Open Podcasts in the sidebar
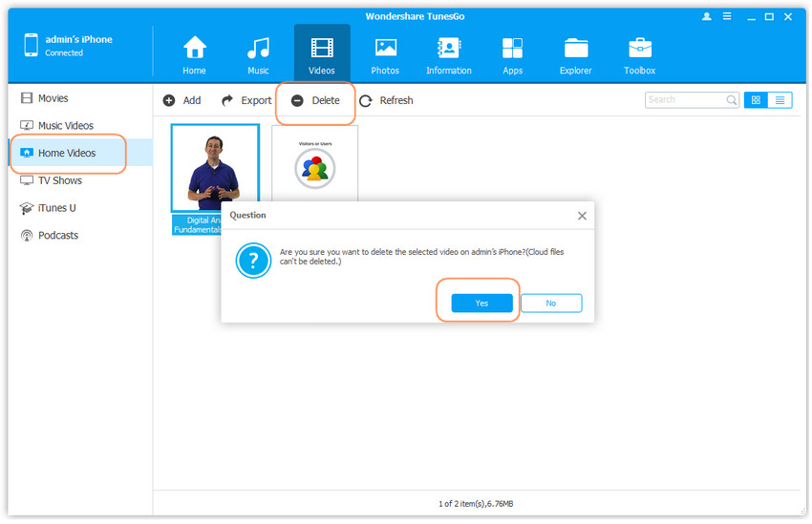This screenshot has height=524, width=812. (x=57, y=235)
